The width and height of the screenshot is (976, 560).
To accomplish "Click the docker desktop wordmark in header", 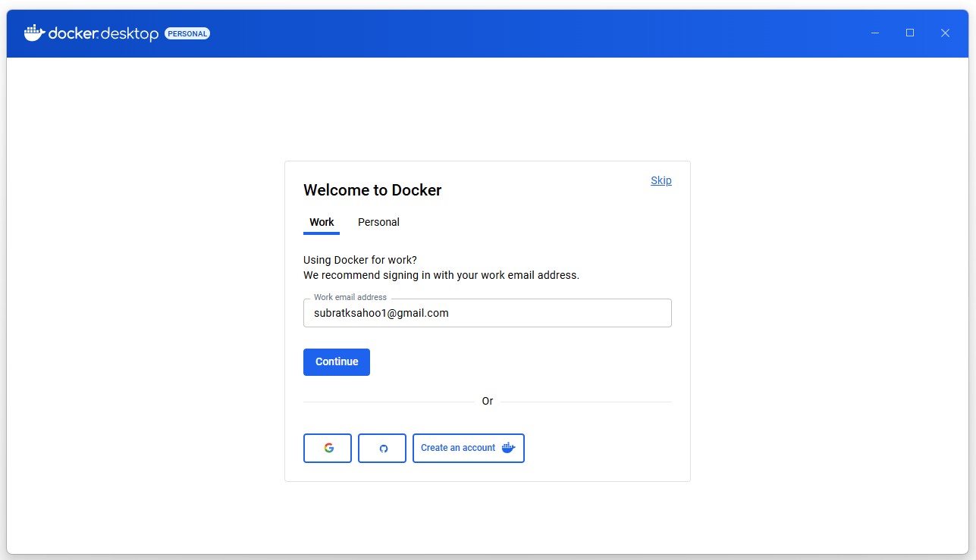I will point(103,34).
